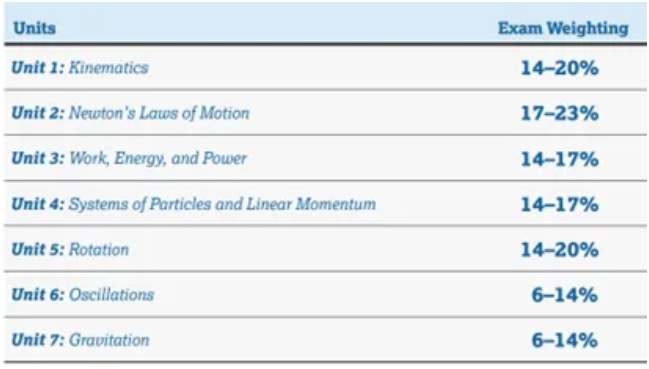Viewport: 649px width, 369px height.
Task: Select Unit 4: Systems of Particles and Linear Momentum
Action: click(x=193, y=204)
